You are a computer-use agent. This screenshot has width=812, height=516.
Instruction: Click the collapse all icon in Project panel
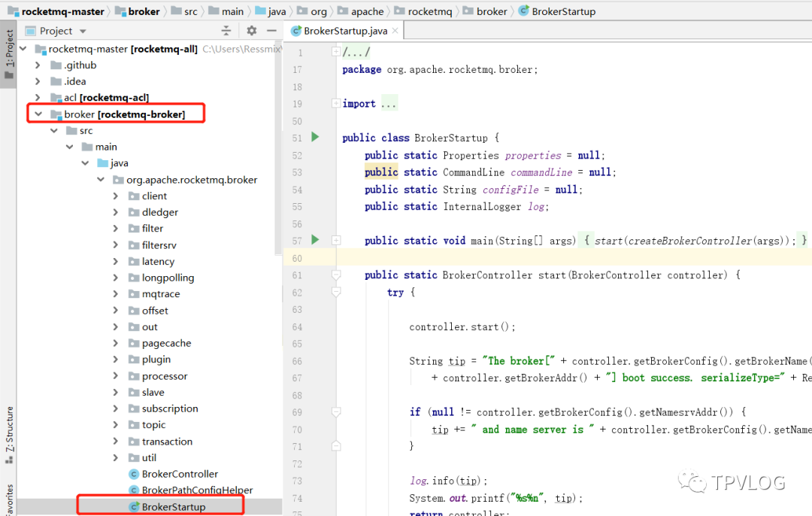tap(226, 31)
